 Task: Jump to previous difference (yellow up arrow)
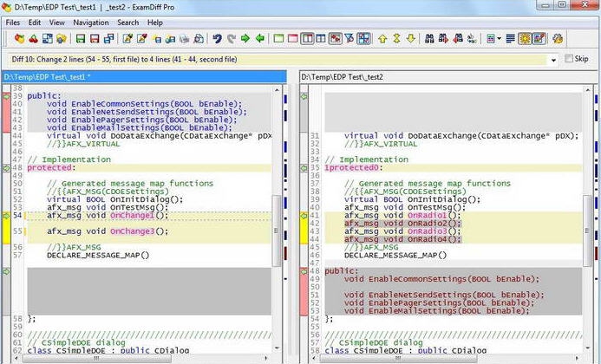[x=382, y=38]
